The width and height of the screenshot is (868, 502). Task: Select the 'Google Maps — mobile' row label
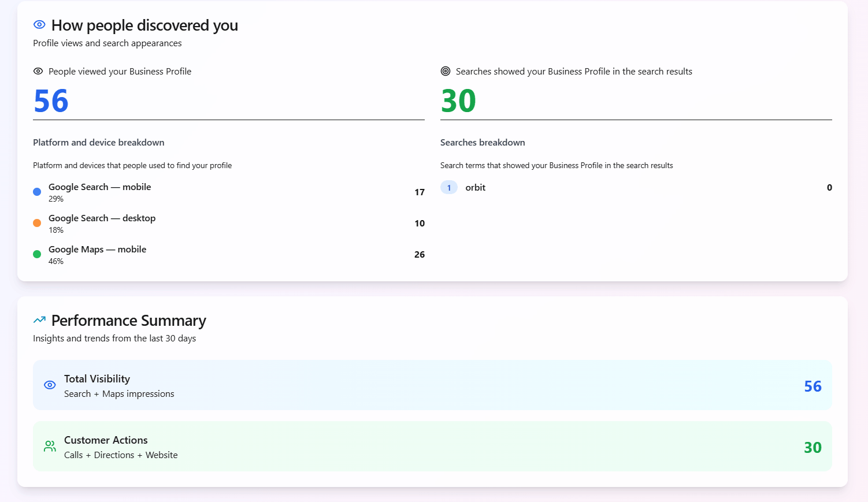coord(97,250)
